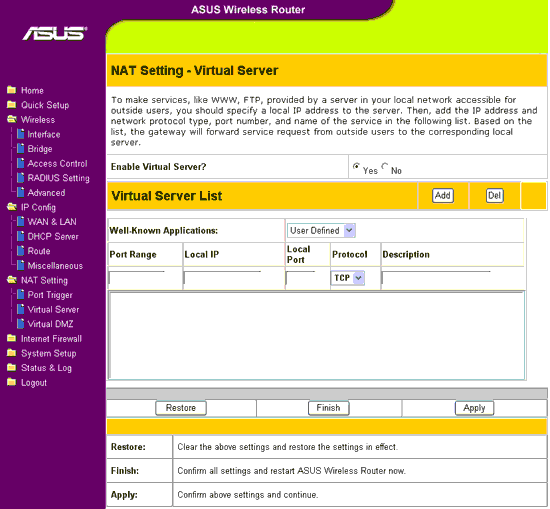Click the Wireless open folder icon
The width and height of the screenshot is (550, 509).
pos(12,120)
